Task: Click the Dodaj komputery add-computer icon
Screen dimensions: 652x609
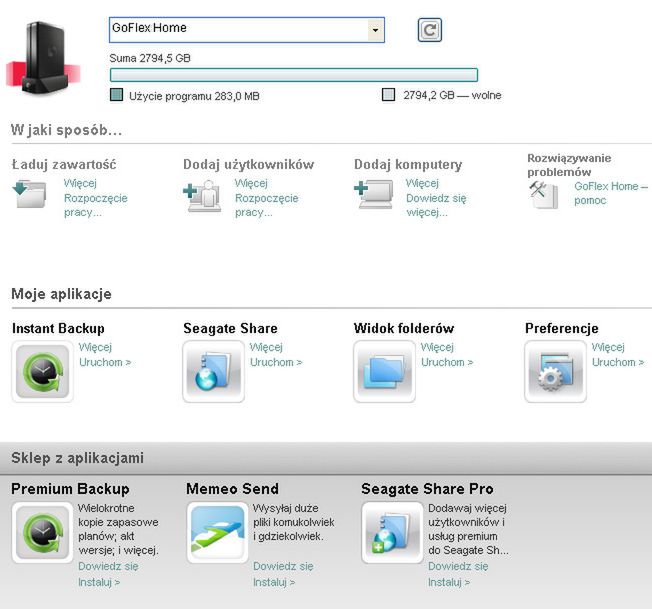Action: coord(374,194)
